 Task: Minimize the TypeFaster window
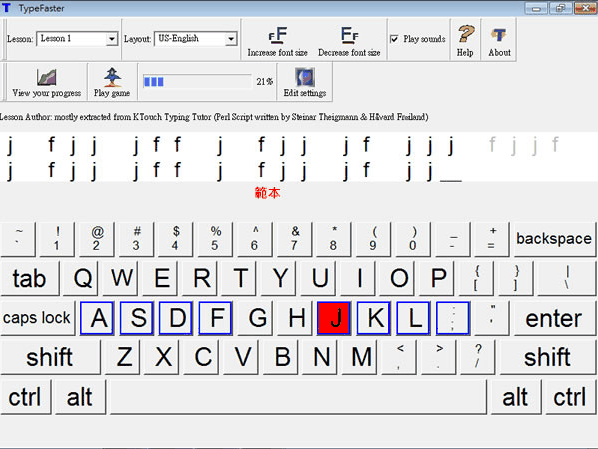(536, 8)
